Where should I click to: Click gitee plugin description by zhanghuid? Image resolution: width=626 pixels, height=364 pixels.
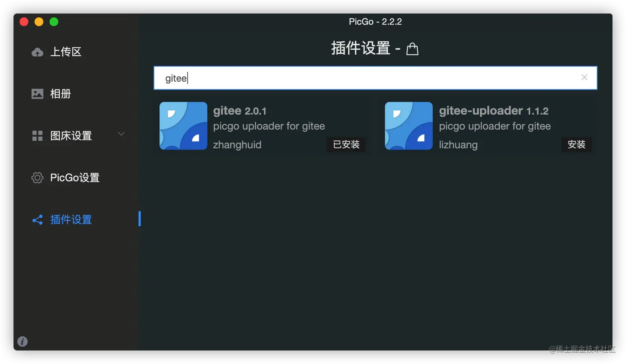pos(269,126)
